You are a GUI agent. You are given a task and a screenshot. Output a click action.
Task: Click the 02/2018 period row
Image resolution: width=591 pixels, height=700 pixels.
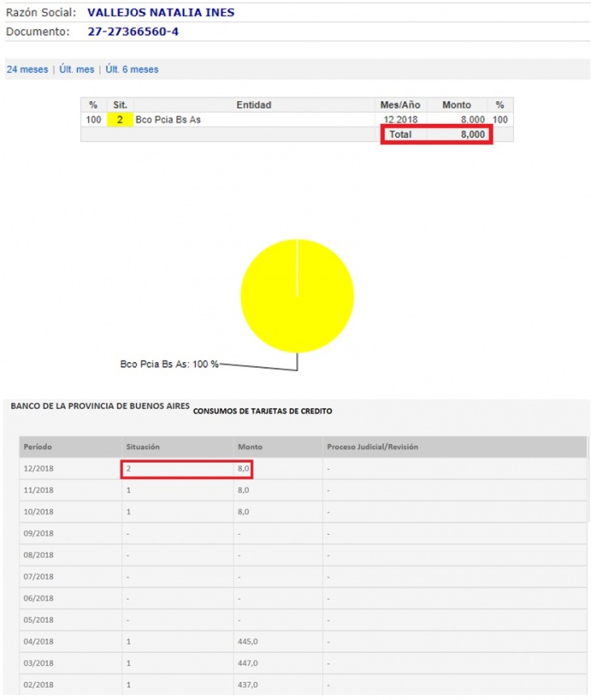tap(303, 685)
